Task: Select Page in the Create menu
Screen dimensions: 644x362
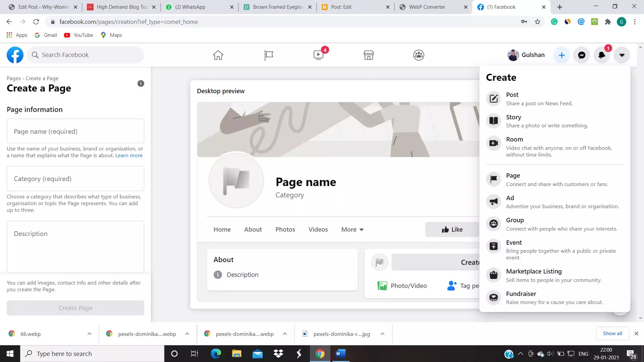Action: click(x=554, y=180)
